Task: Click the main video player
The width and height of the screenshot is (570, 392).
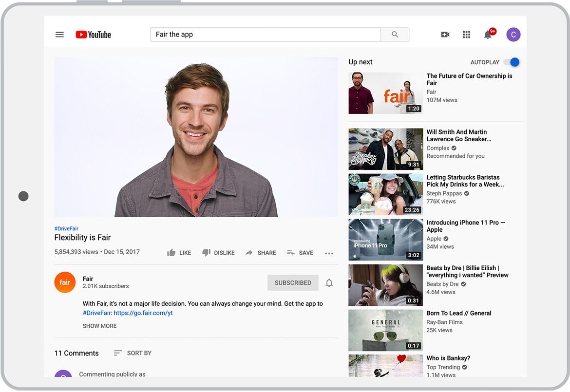Action: [x=196, y=137]
